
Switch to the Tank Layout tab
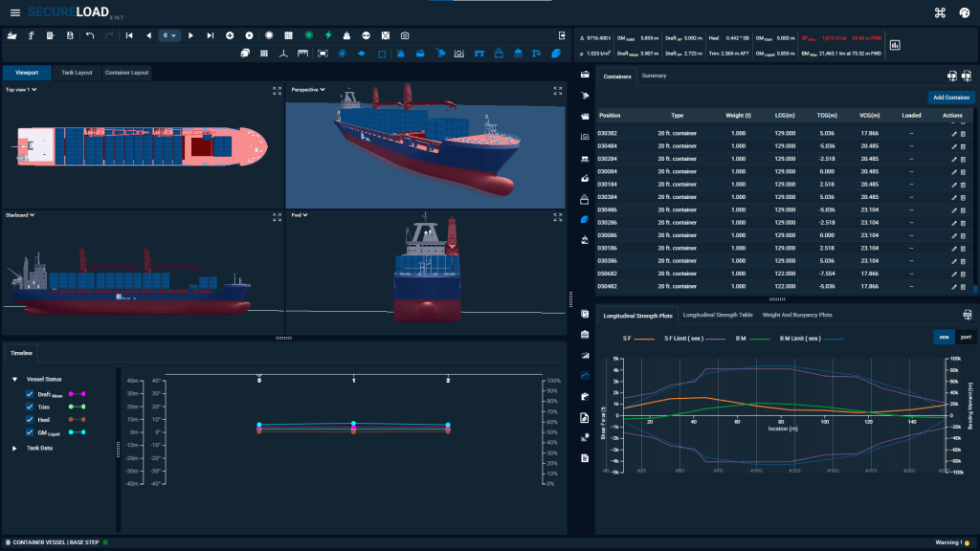77,73
